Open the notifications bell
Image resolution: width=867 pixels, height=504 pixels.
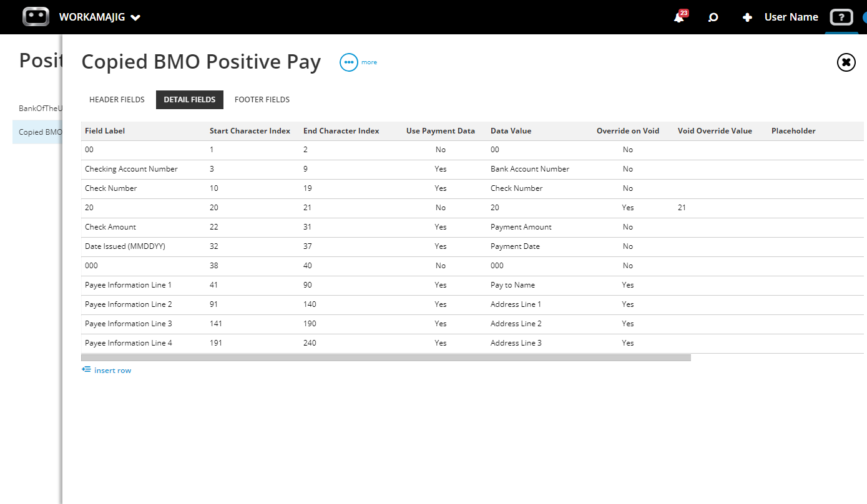click(680, 17)
